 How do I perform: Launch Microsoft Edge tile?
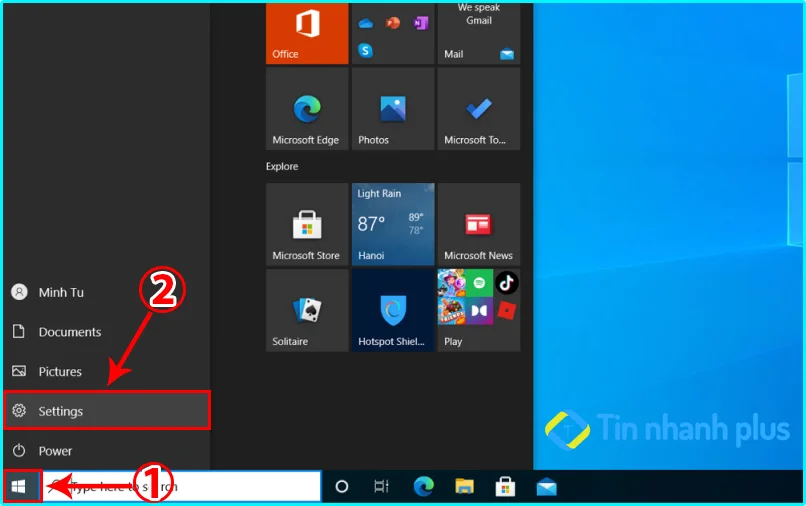pos(307,109)
